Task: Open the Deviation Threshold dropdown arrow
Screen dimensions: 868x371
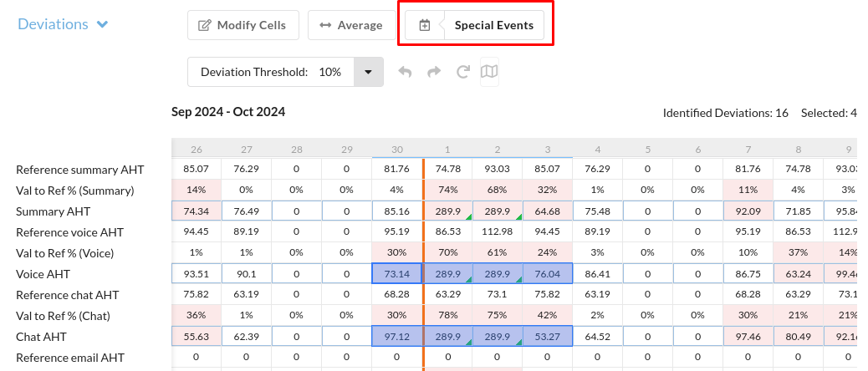Action: pos(368,72)
